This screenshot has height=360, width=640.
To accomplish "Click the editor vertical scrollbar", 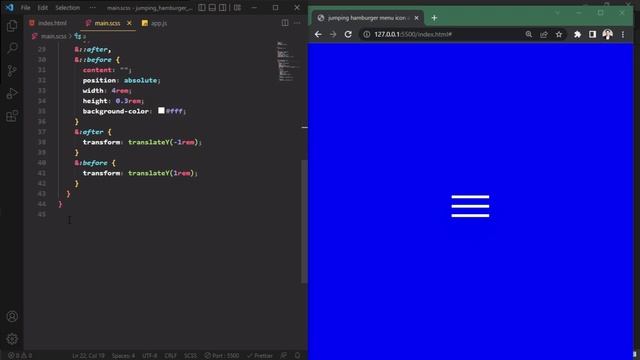I will (x=304, y=221).
